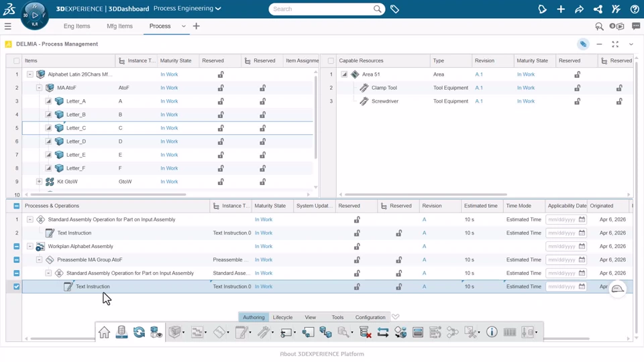Click revision A link for the selected Text Instruction row

click(x=424, y=286)
